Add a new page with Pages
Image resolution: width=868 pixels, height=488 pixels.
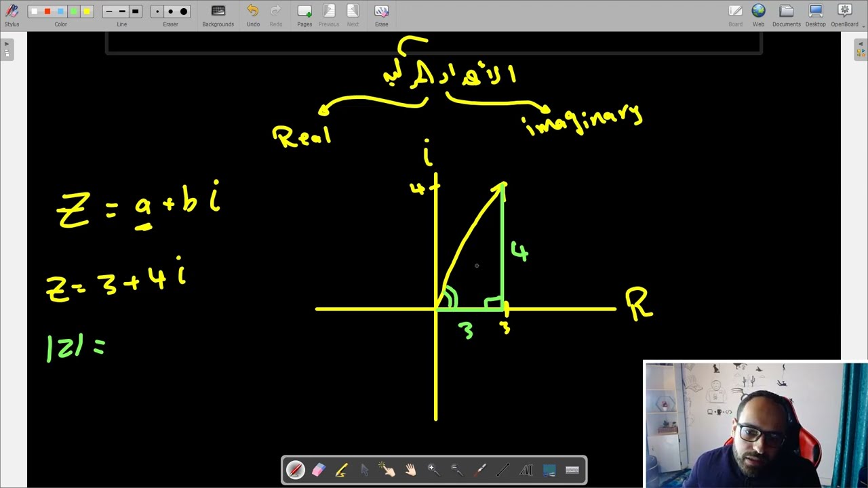coord(304,15)
